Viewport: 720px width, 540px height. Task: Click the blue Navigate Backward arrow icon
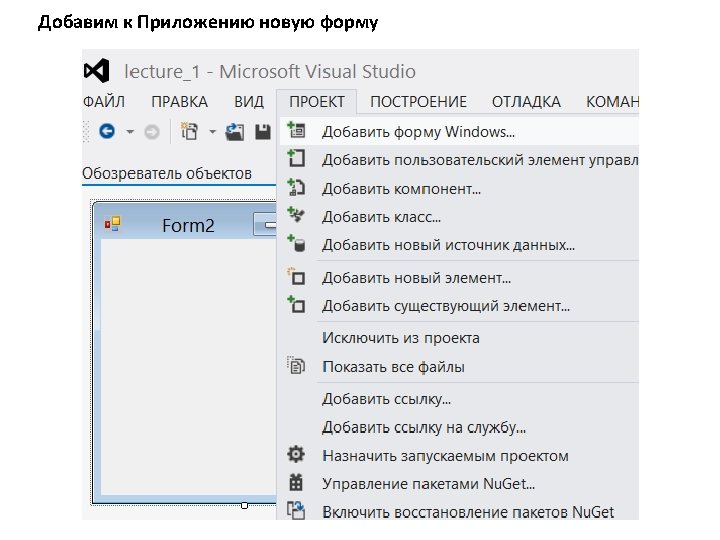(107, 132)
